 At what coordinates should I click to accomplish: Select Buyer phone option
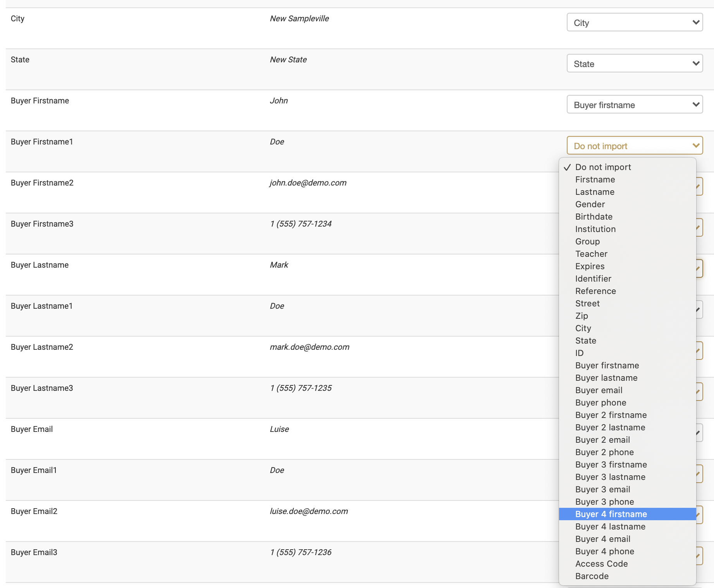click(x=628, y=402)
